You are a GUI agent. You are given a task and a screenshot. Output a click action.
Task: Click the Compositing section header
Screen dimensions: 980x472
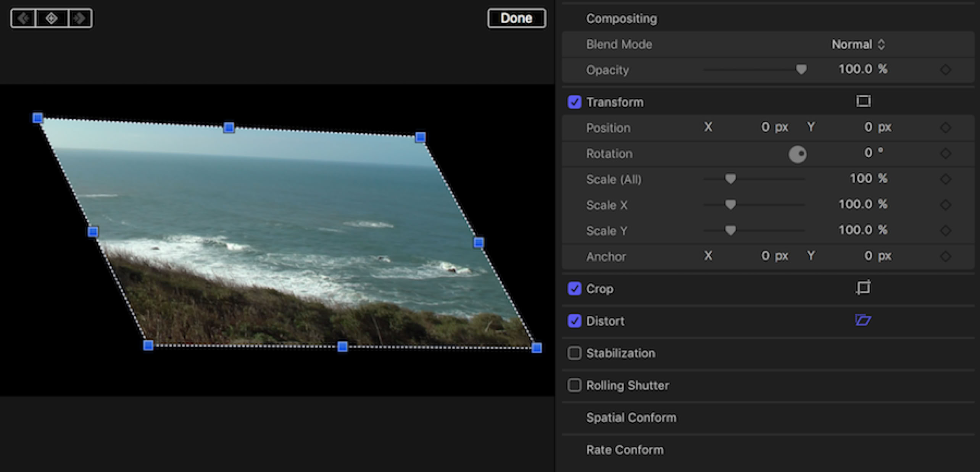[621, 18]
